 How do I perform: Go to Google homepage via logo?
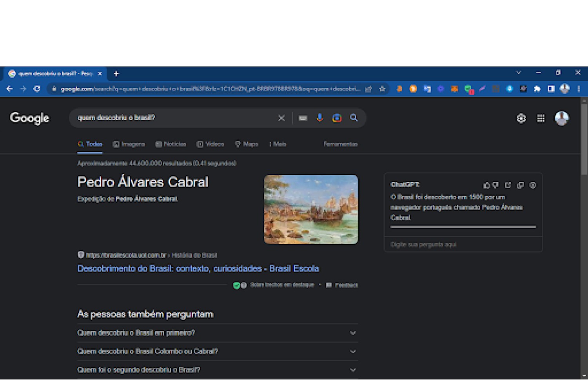tap(30, 118)
